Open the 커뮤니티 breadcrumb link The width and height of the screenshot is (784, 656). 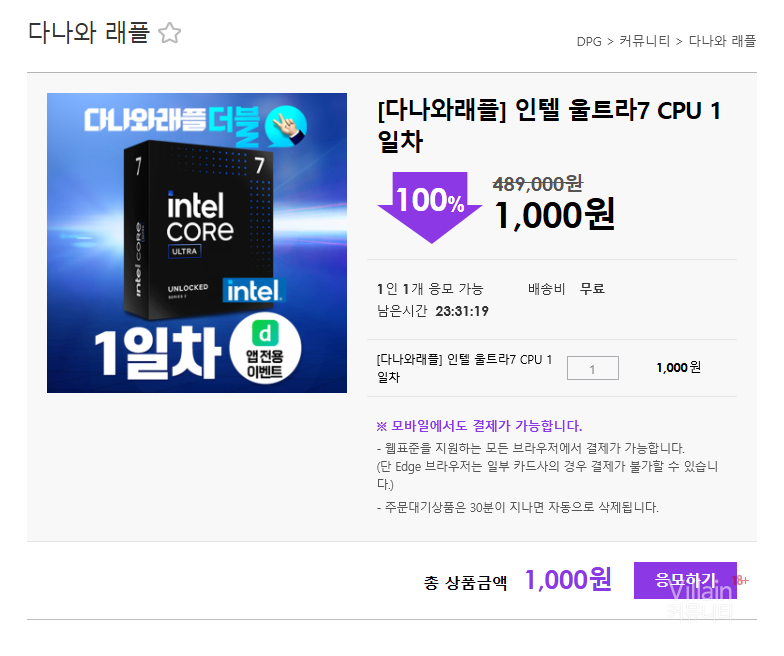[644, 41]
